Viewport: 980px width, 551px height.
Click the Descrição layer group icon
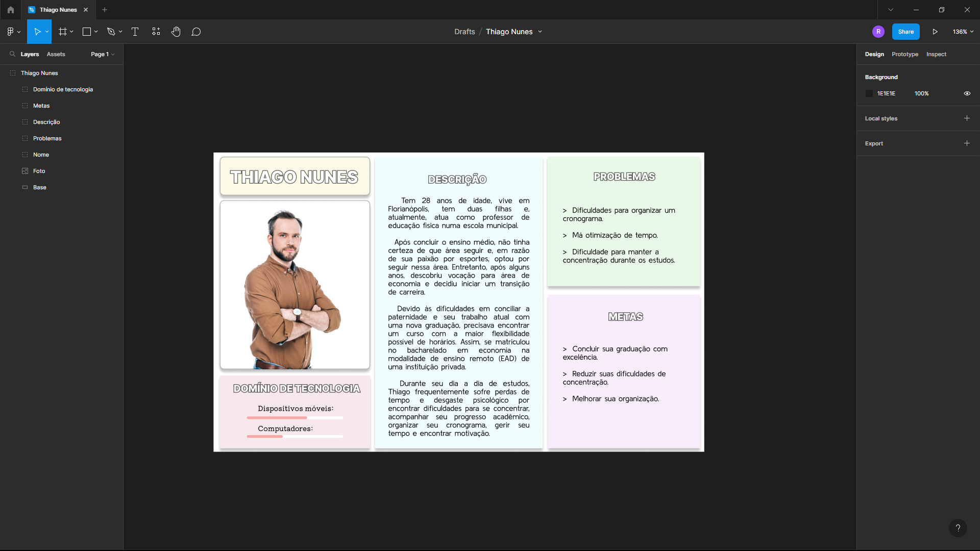coord(25,122)
